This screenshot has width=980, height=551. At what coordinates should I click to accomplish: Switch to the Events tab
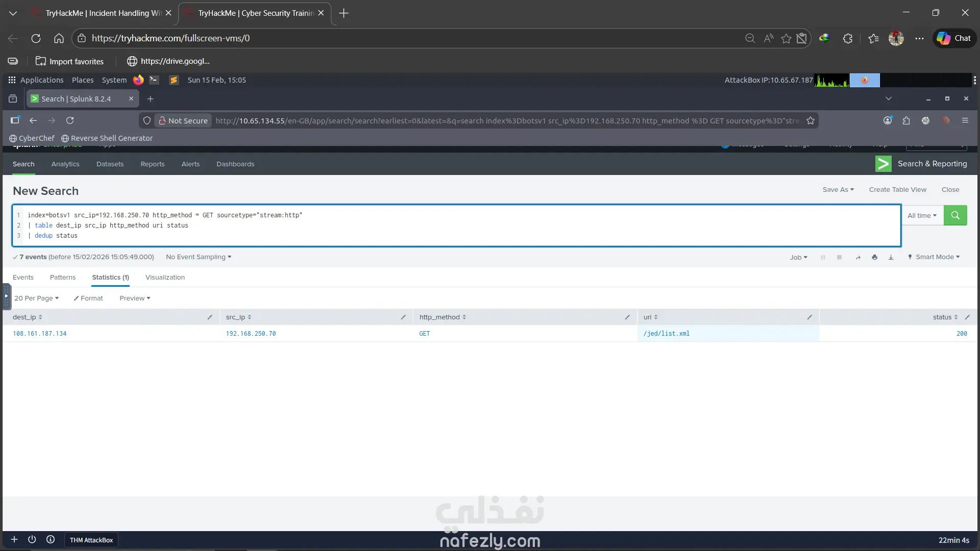(23, 278)
